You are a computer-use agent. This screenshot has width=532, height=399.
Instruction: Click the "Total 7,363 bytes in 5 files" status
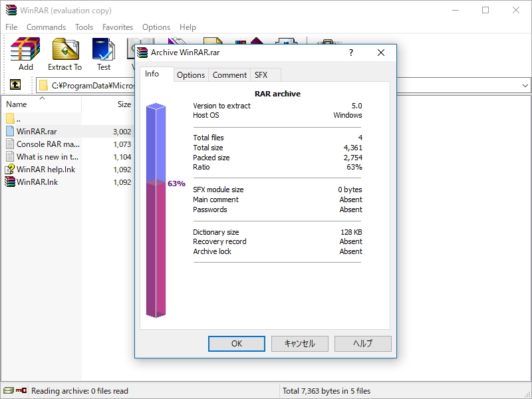pos(327,391)
